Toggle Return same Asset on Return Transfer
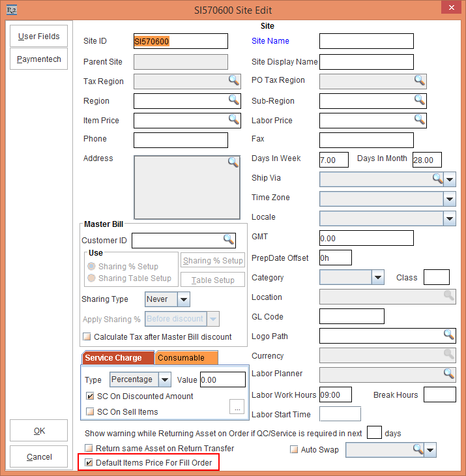The width and height of the screenshot is (466, 476). [89, 448]
